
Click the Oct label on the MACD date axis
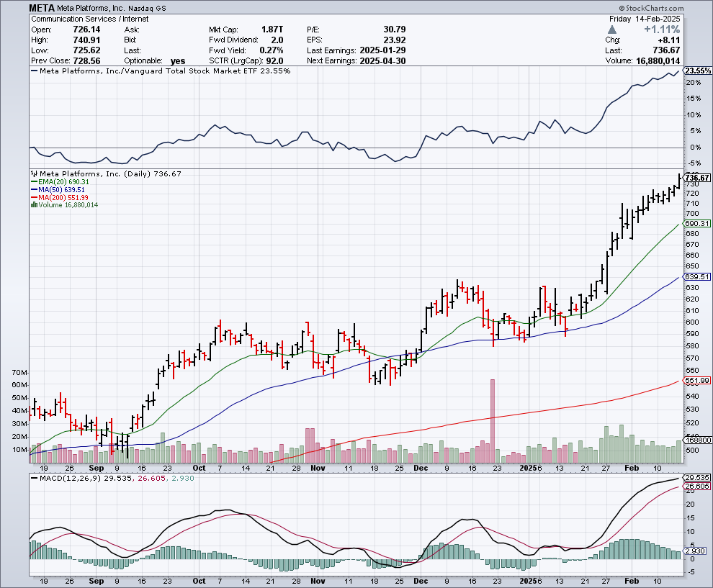point(199,581)
